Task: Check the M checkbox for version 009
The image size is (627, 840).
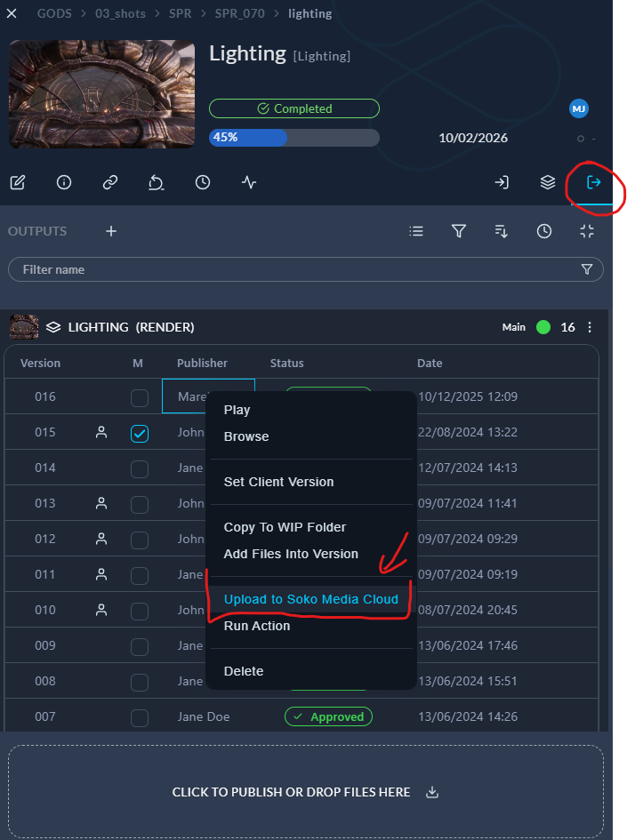Action: pos(140,646)
